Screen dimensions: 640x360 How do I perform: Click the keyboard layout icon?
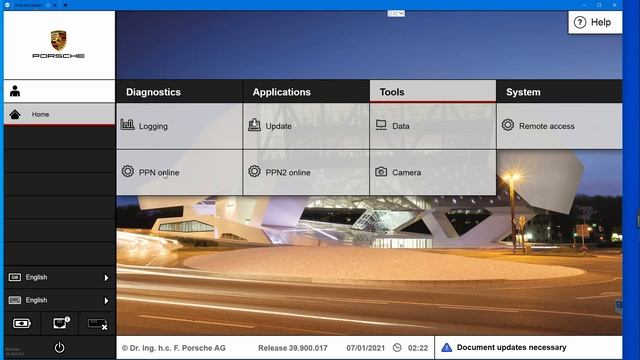tap(15, 300)
